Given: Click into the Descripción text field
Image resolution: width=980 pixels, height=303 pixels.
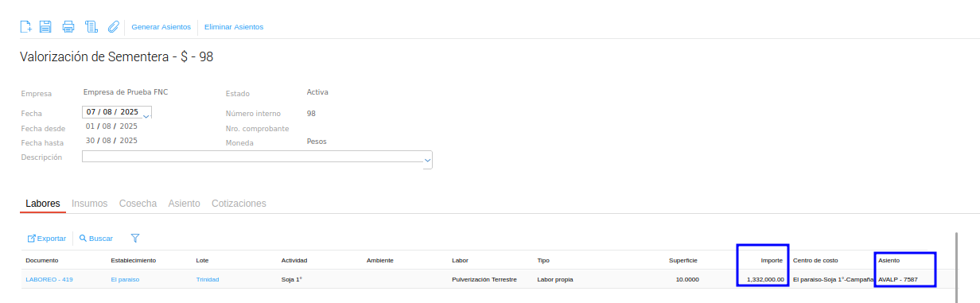Looking at the screenshot, I should [x=253, y=156].
